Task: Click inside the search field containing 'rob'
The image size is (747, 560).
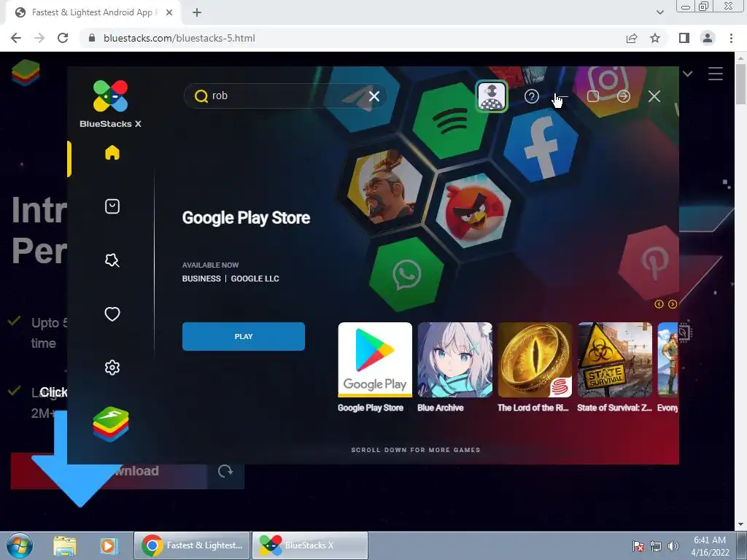Action: coord(286,96)
